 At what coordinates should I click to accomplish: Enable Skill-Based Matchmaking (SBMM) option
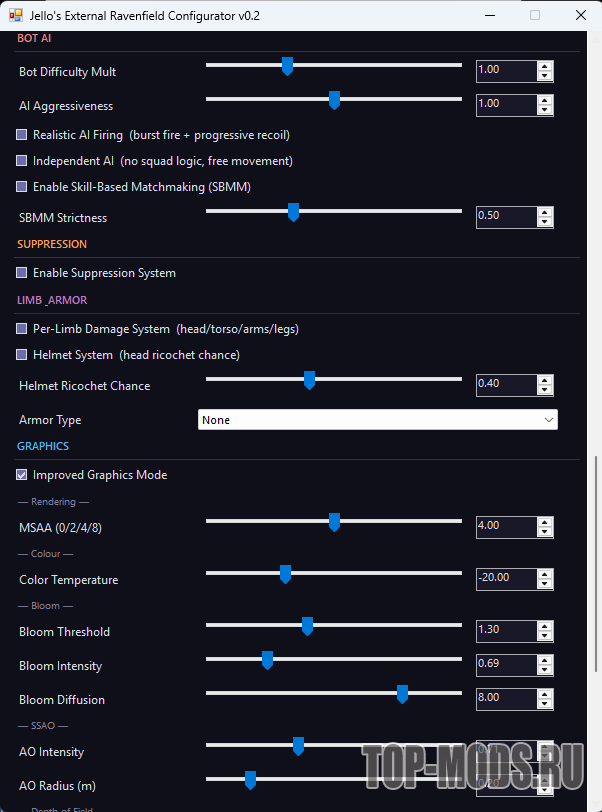pos(22,187)
